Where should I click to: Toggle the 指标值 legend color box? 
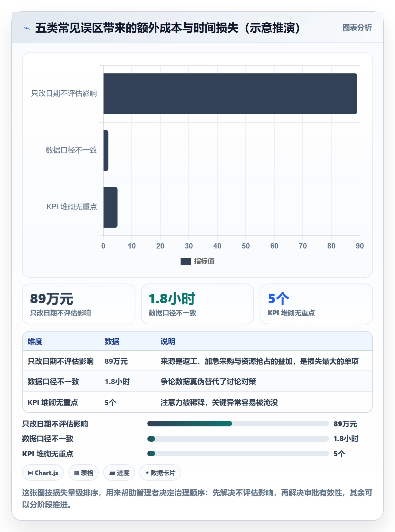pyautogui.click(x=185, y=261)
